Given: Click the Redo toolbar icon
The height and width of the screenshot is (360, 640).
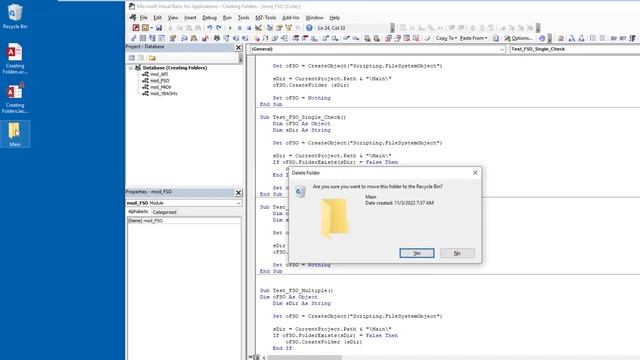Looking at the screenshot, I should [219, 28].
